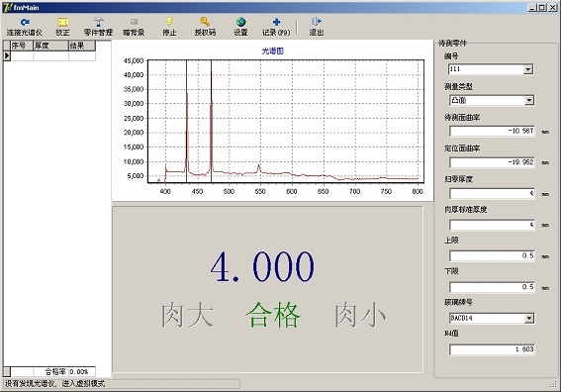Viewport: 561px width, 392px height.
Task: Click the 停止 stop button
Action: pos(169,27)
